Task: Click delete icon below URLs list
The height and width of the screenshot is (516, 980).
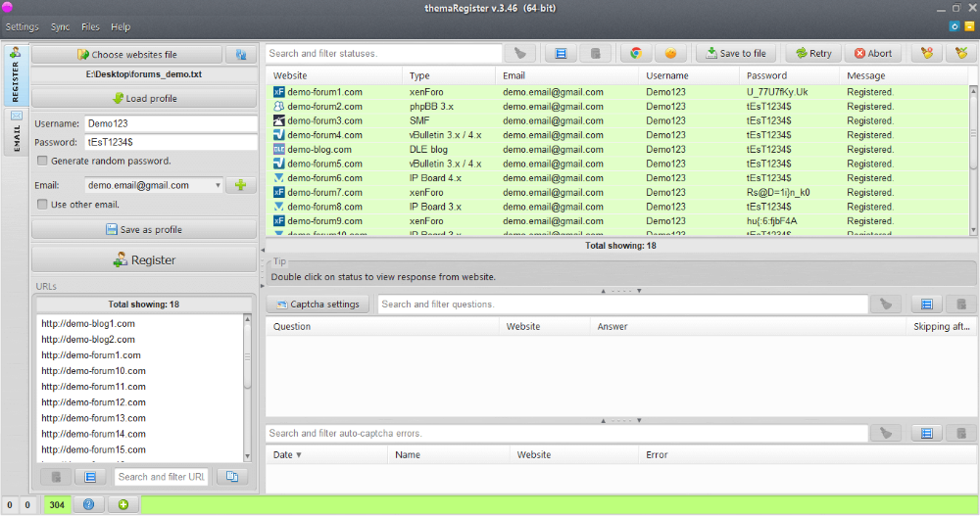Action: point(56,477)
